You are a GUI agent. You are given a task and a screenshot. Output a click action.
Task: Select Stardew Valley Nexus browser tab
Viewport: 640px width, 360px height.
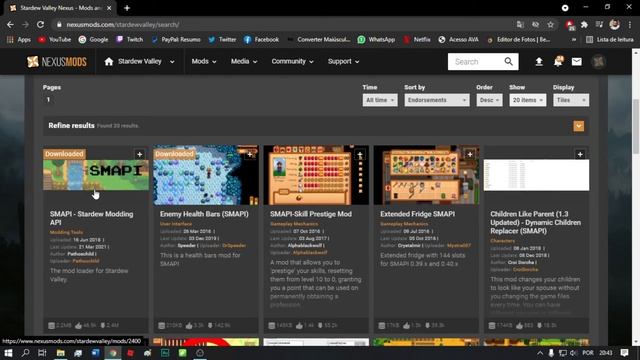click(60, 8)
